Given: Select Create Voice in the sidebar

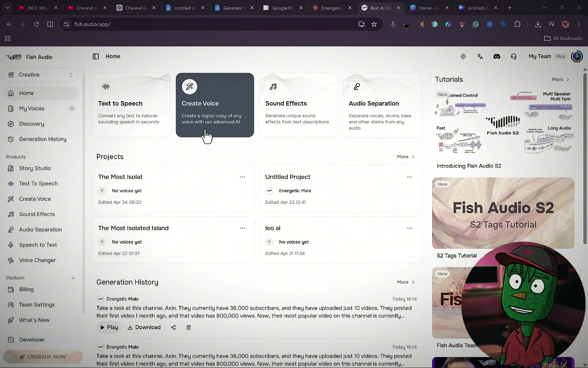Looking at the screenshot, I should pos(41,199).
